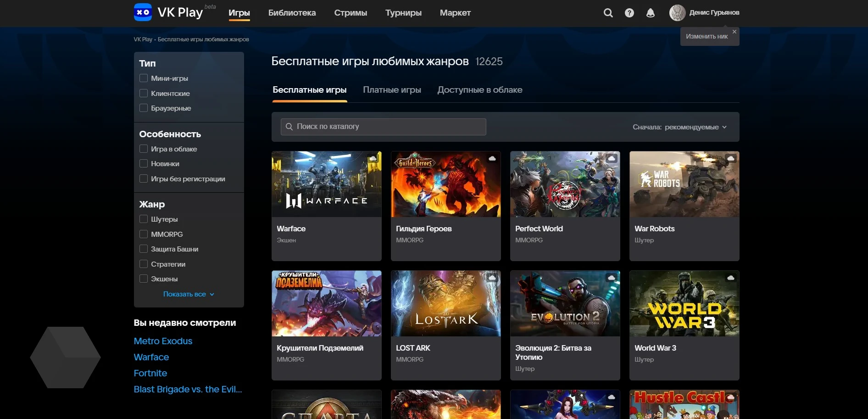Check the Экшены genre checkbox
The width and height of the screenshot is (868, 419).
144,279
